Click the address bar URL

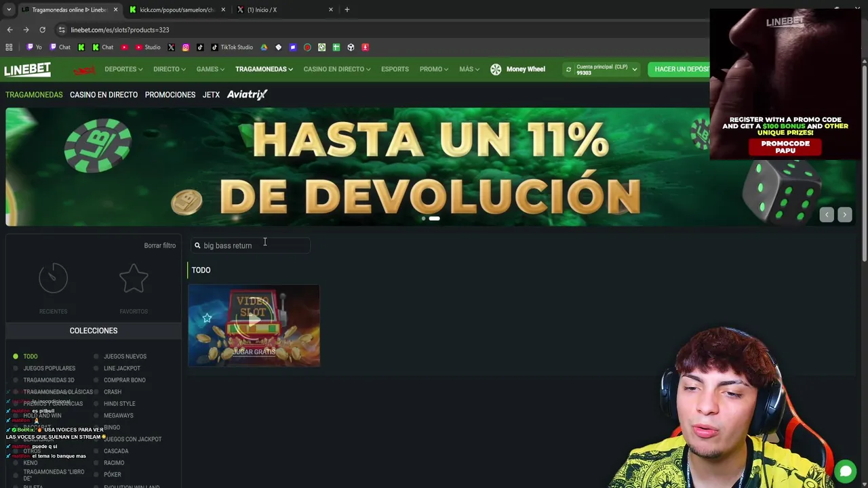pos(120,30)
